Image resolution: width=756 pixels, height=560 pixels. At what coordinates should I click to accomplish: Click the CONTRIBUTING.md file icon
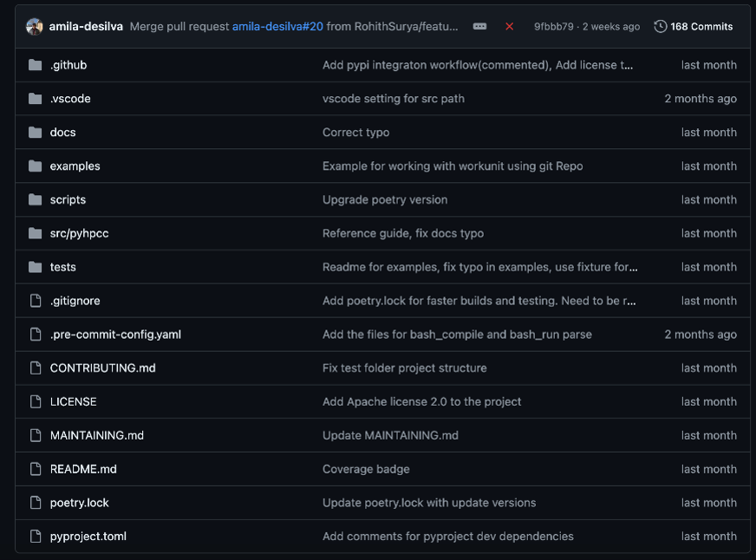tap(36, 368)
